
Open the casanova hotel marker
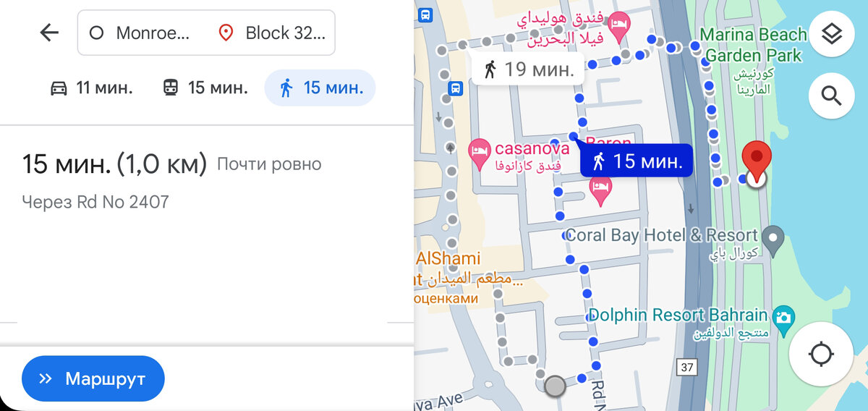coord(480,153)
